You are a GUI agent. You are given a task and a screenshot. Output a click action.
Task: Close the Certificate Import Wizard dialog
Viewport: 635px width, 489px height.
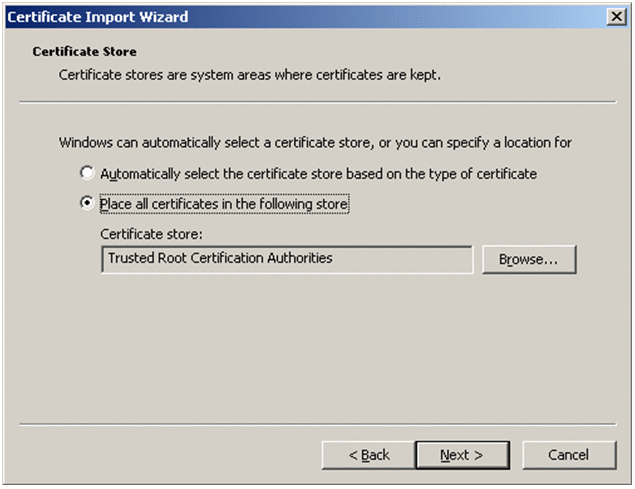pos(616,17)
